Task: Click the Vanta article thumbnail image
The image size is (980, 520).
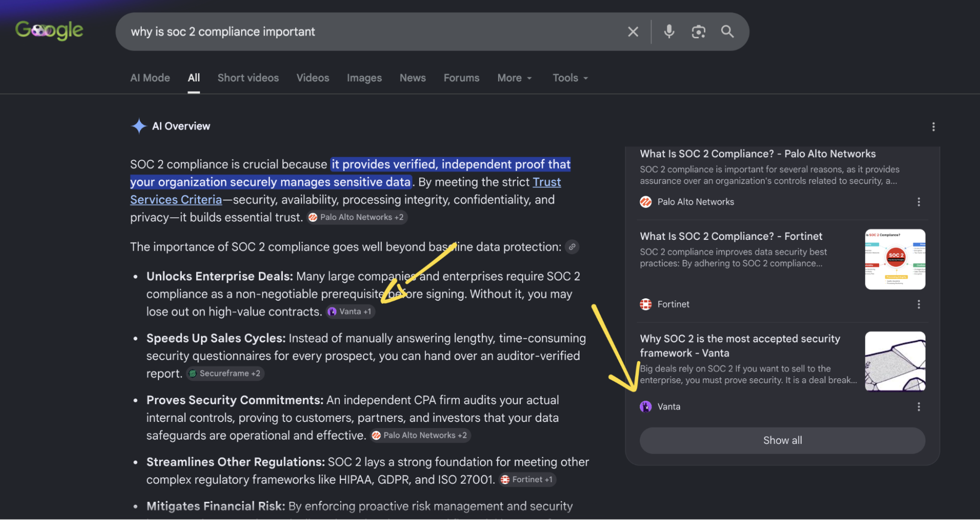Action: 895,362
